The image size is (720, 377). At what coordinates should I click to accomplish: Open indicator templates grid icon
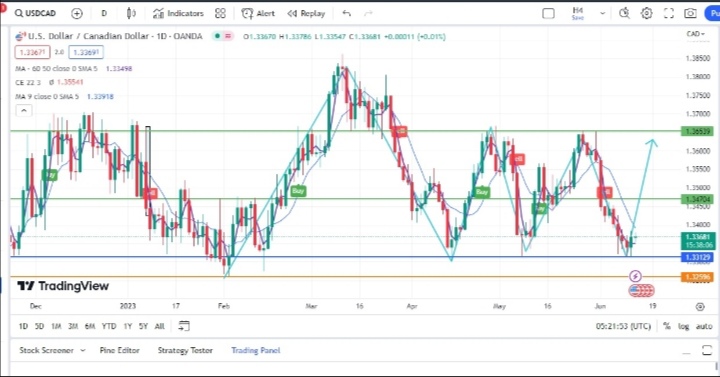[220, 13]
